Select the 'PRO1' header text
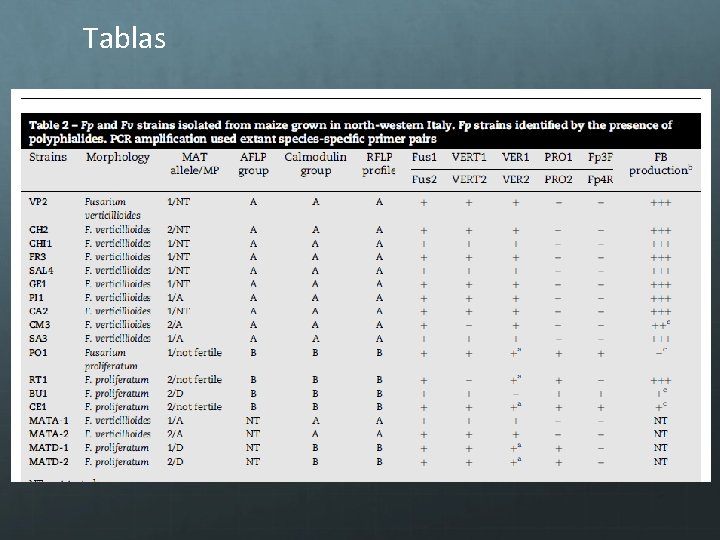This screenshot has width=720, height=540. click(x=558, y=157)
